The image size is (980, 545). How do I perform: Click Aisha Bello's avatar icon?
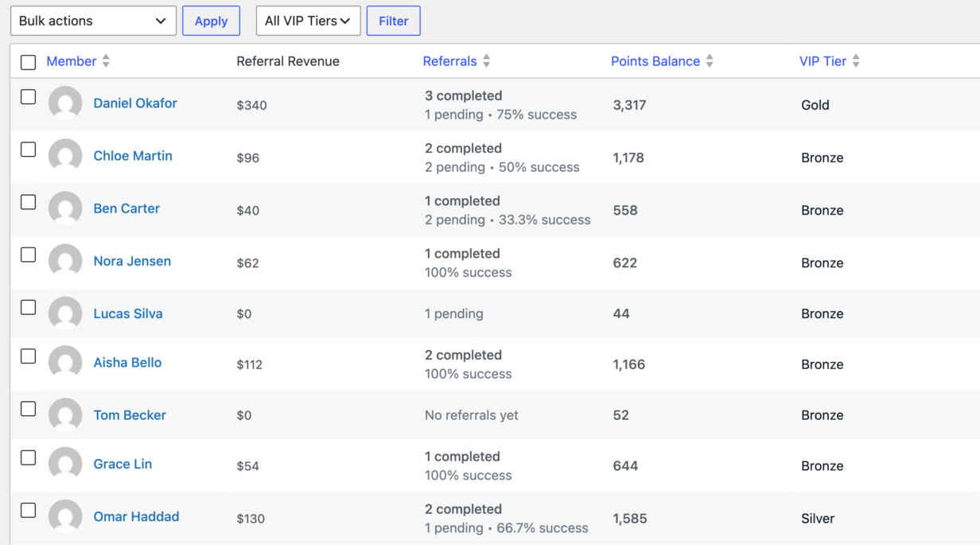pos(65,364)
